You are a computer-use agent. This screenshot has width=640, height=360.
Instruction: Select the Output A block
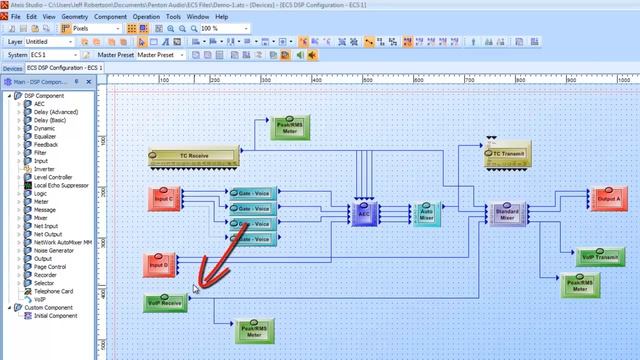click(609, 199)
